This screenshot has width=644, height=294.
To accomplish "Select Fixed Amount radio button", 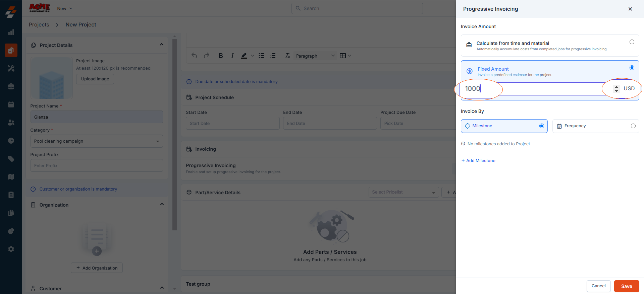I will (632, 68).
